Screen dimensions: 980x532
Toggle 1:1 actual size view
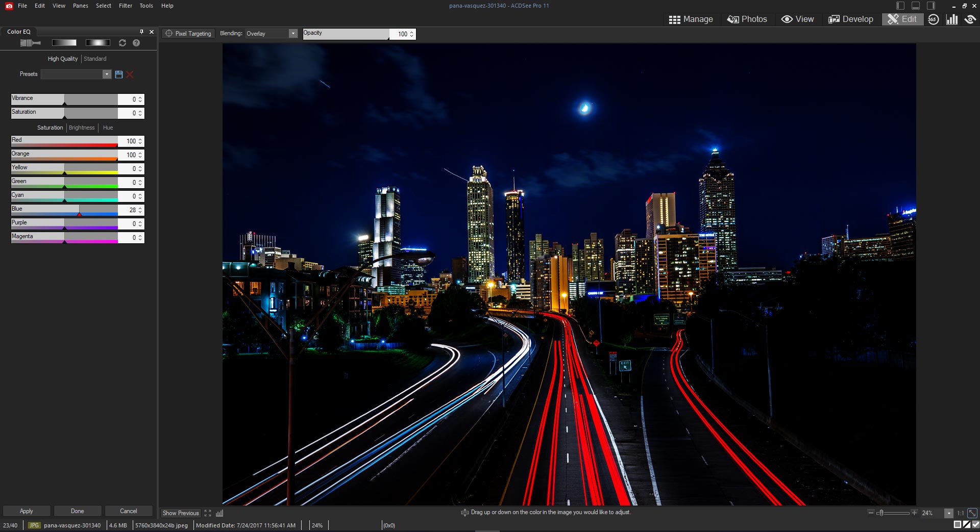[960, 513]
